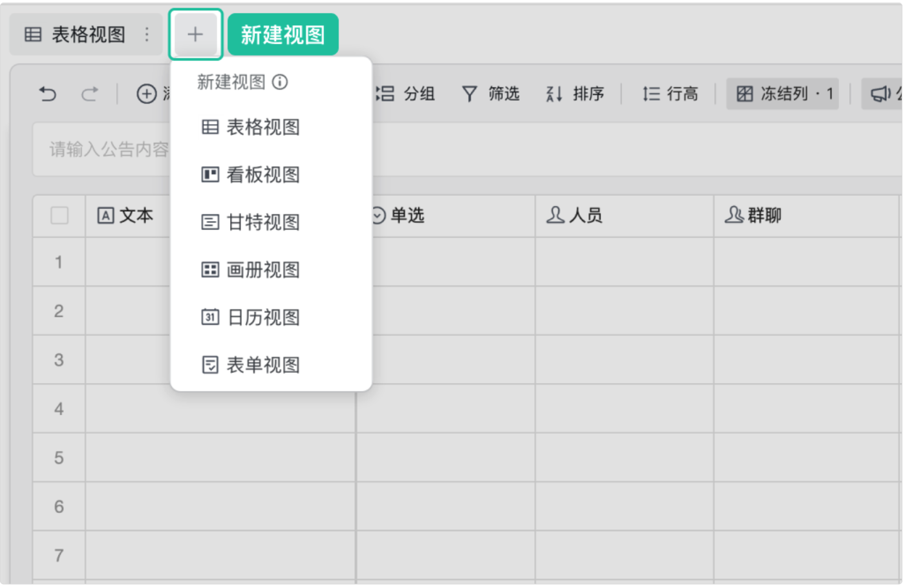905x588 pixels.
Task: Select the 表单视图 form view icon
Action: click(x=210, y=364)
